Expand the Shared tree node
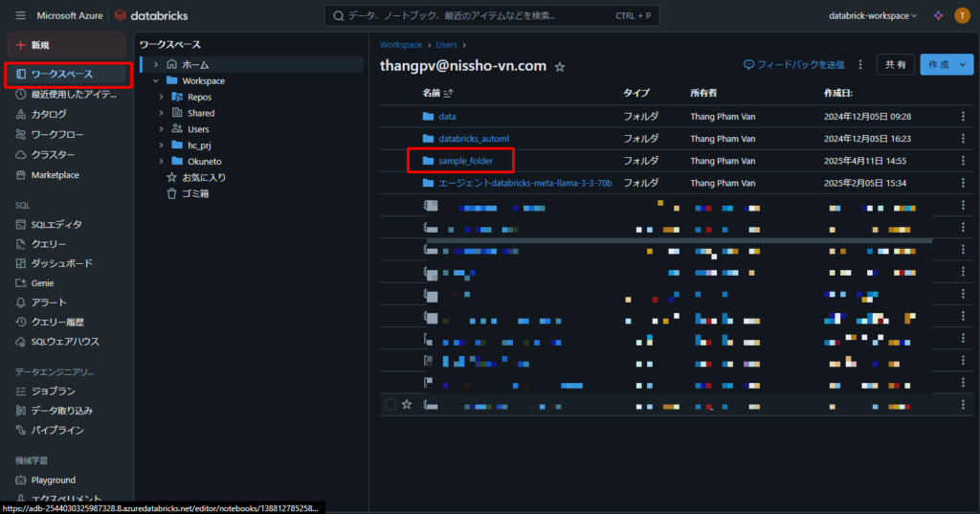The image size is (980, 514). (x=161, y=113)
